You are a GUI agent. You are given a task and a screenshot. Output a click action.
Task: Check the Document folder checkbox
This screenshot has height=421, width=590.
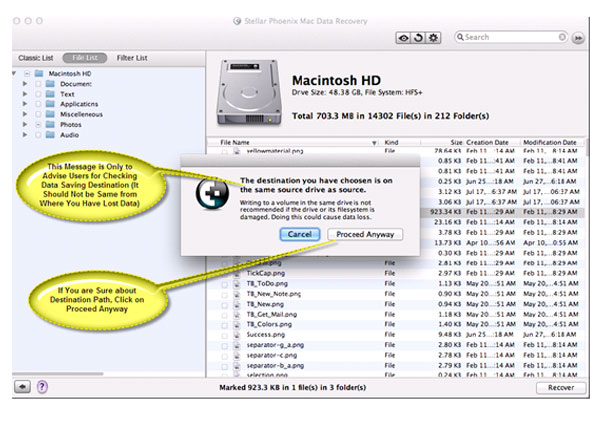[38, 84]
